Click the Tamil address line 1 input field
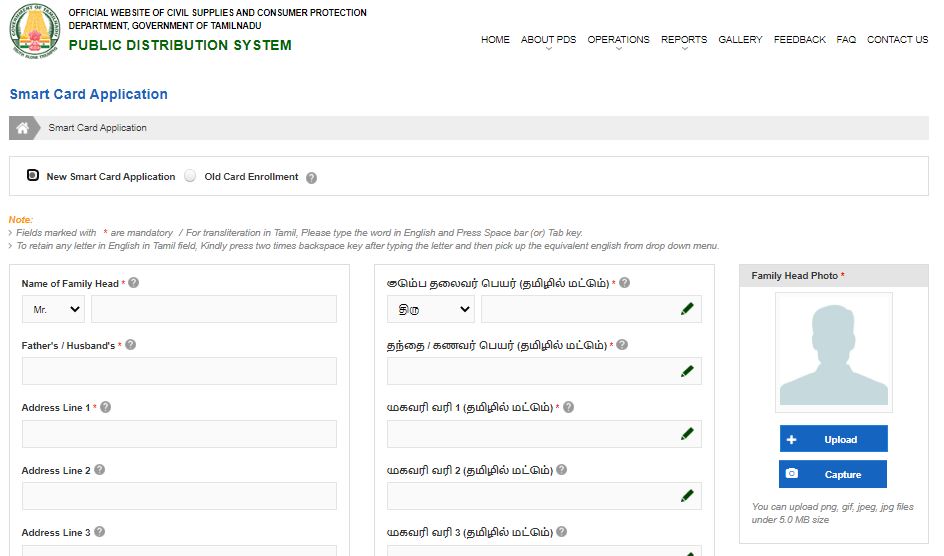 tap(544, 434)
